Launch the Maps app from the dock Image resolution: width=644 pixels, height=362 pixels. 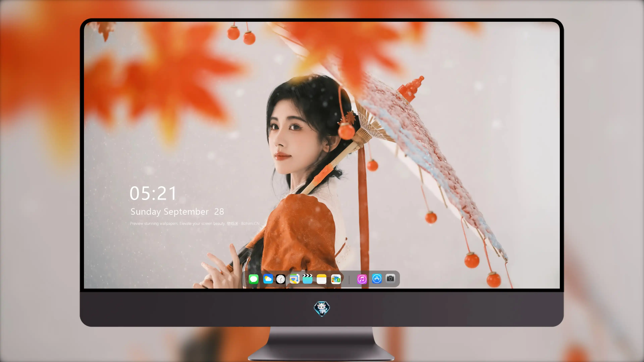pyautogui.click(x=294, y=279)
